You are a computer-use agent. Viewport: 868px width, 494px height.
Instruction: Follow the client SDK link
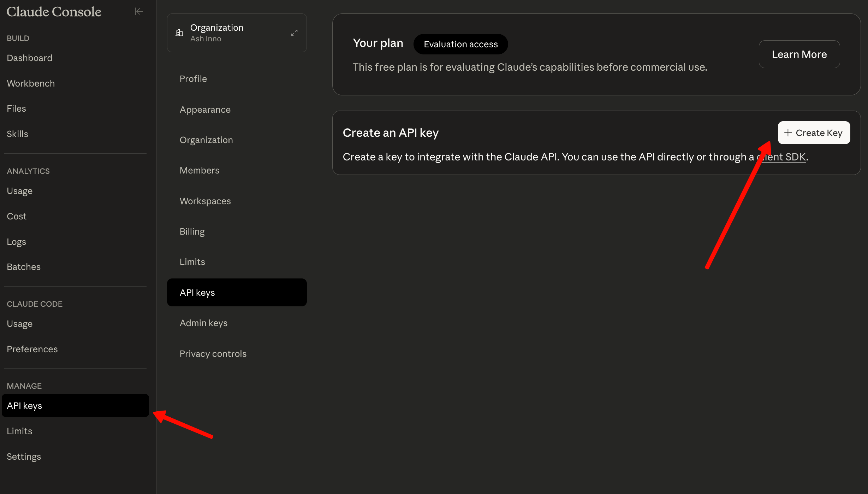click(781, 157)
